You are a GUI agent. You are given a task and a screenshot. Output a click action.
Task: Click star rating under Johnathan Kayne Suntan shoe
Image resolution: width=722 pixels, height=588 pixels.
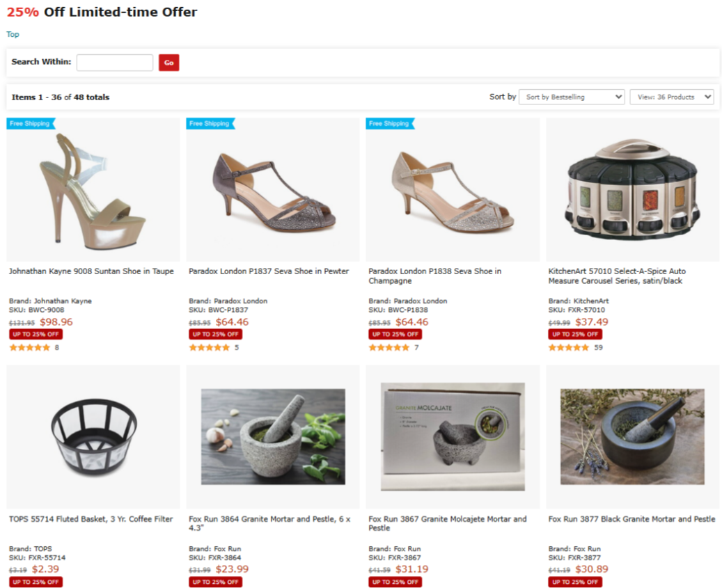[x=30, y=347]
